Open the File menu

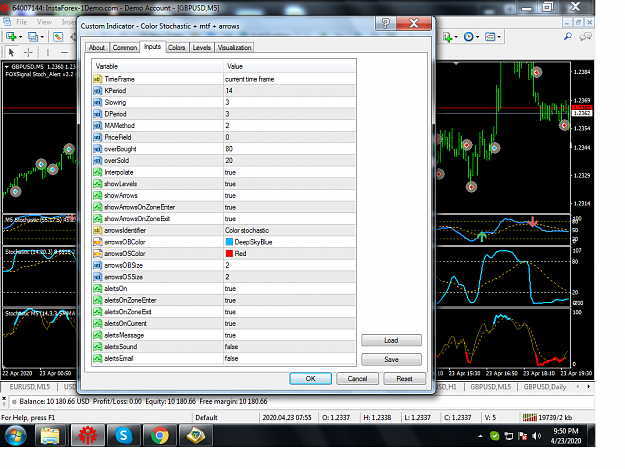pos(22,22)
